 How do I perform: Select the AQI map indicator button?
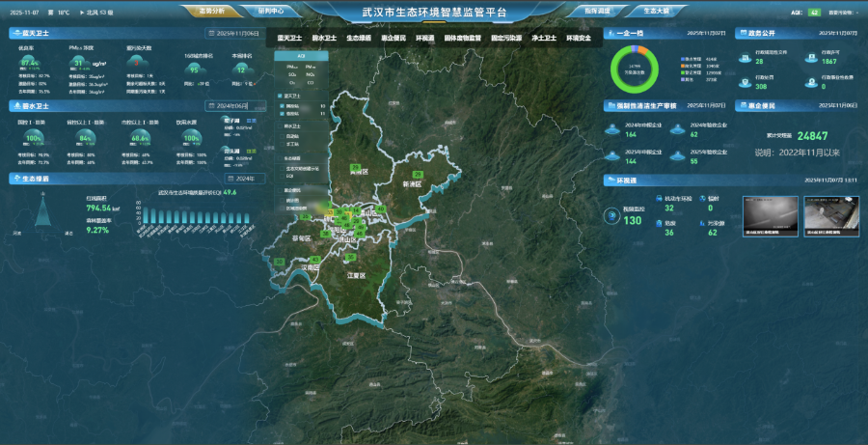(301, 56)
